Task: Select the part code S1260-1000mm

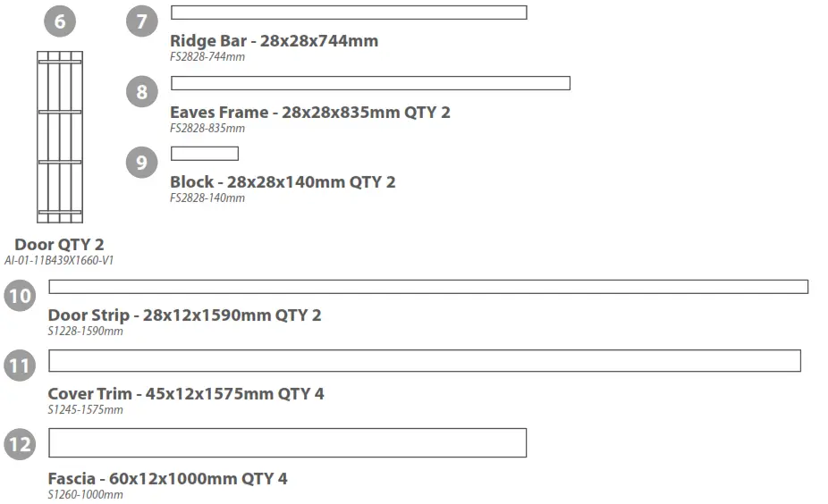Action: tap(85, 494)
